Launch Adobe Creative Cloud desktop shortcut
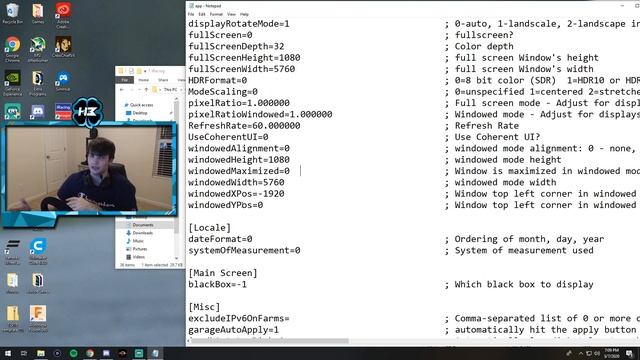The height and width of the screenshot is (360, 640). [63, 15]
